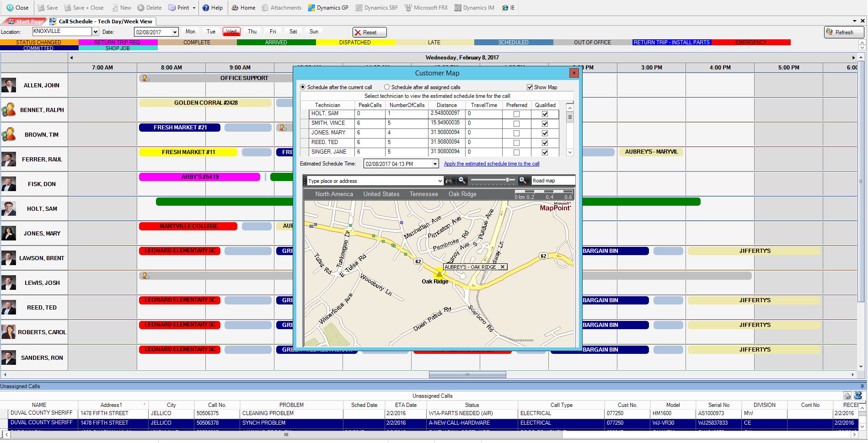Screen dimensions: 868x443
Task: Open the map address search dropdown
Action: pos(440,181)
